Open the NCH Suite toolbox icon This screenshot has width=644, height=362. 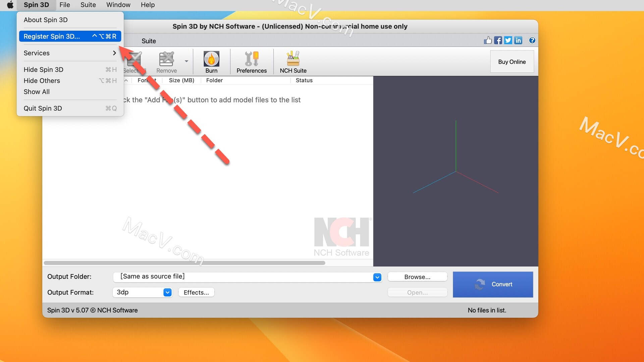point(293,62)
